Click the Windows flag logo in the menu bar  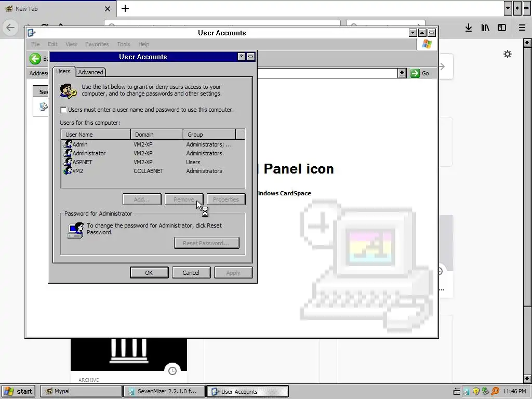tap(427, 44)
